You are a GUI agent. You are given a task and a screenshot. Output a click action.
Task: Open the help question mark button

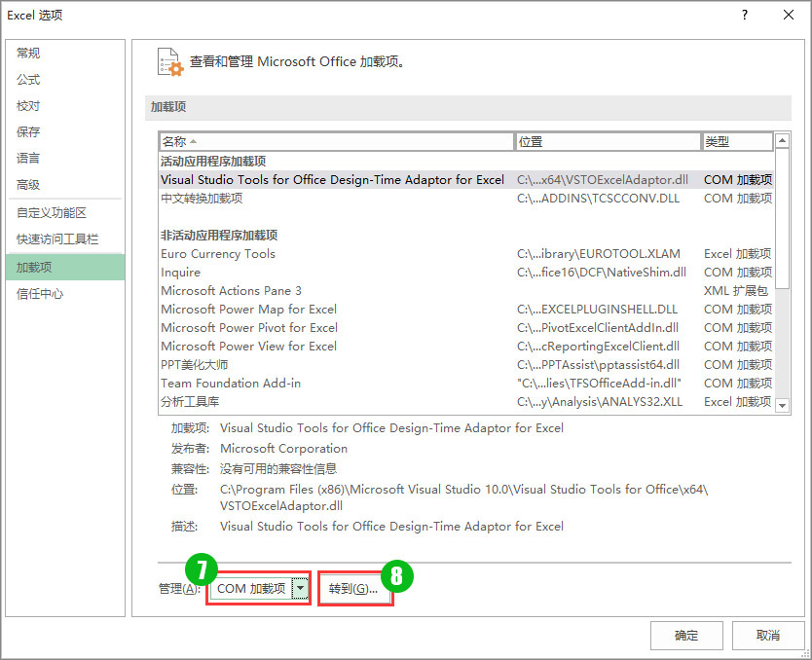coord(745,15)
